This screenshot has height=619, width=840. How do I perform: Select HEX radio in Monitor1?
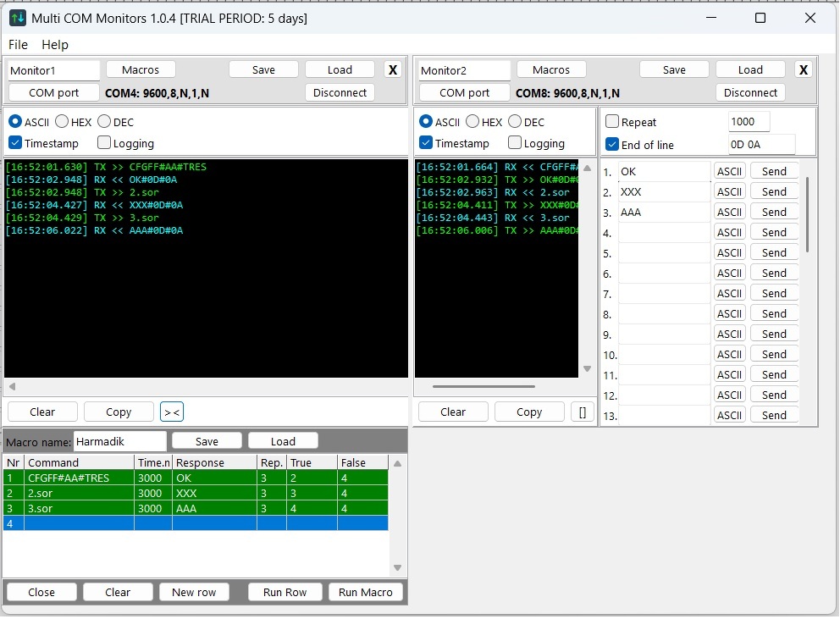coord(62,122)
